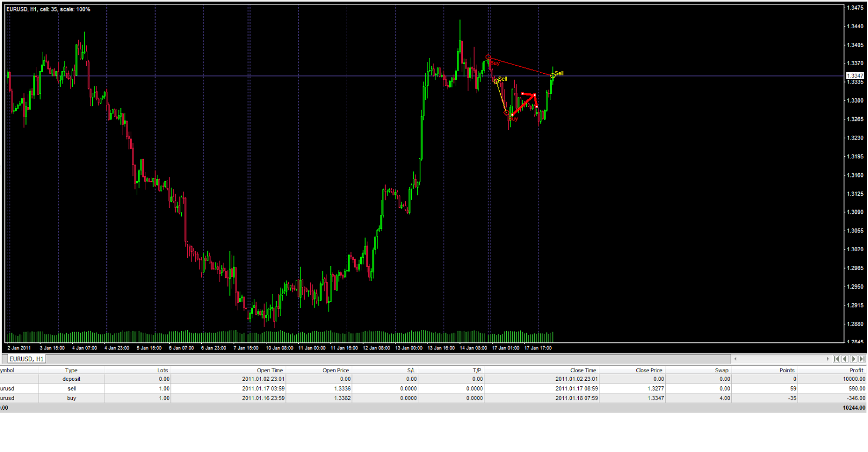The image size is (868, 452).
Task: Sort by the Type column header
Action: pyautogui.click(x=71, y=371)
